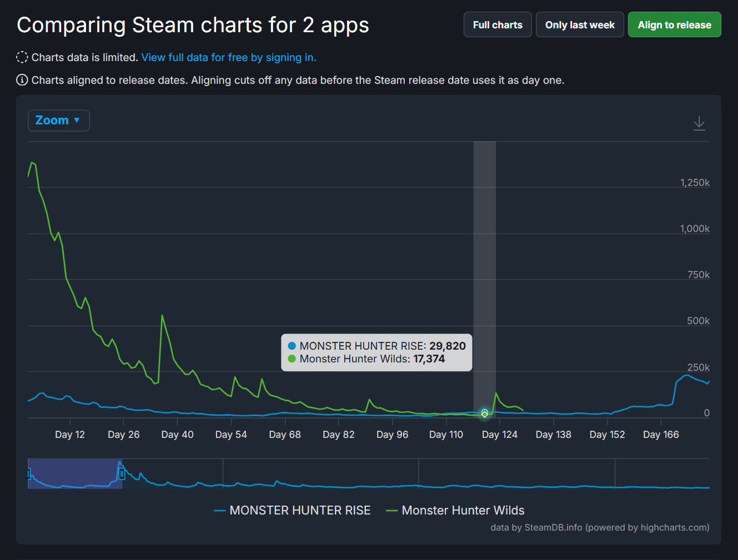Click the 750k y-axis value
Image resolution: width=738 pixels, height=560 pixels.
pyautogui.click(x=698, y=275)
